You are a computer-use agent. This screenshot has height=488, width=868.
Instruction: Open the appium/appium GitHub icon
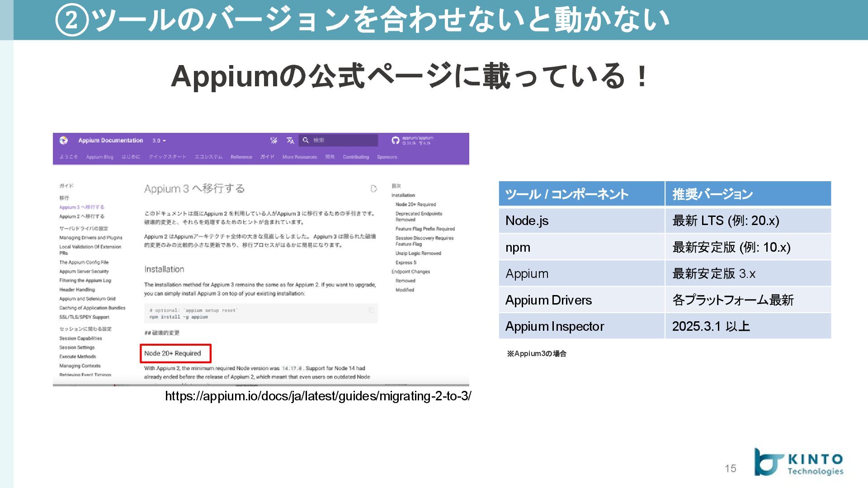(x=396, y=141)
